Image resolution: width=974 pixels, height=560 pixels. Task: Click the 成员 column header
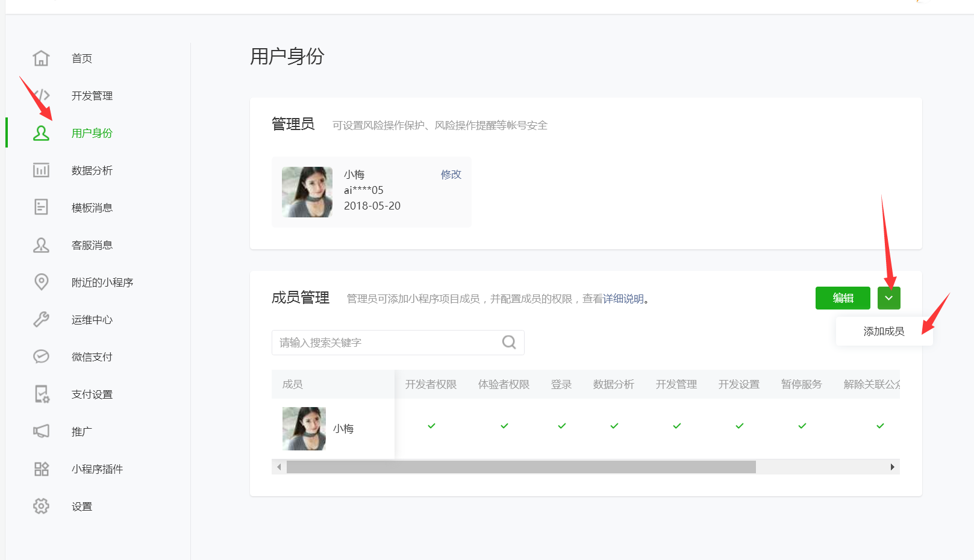click(x=293, y=384)
